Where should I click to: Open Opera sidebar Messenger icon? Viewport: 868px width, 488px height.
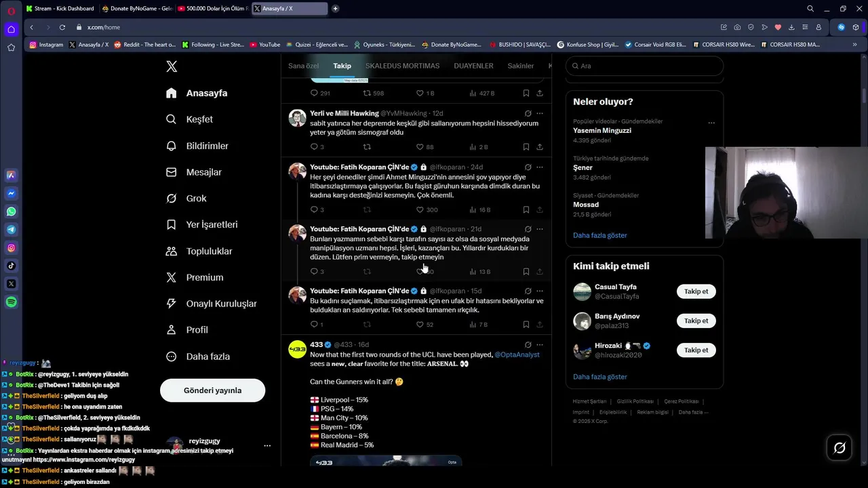(x=11, y=193)
